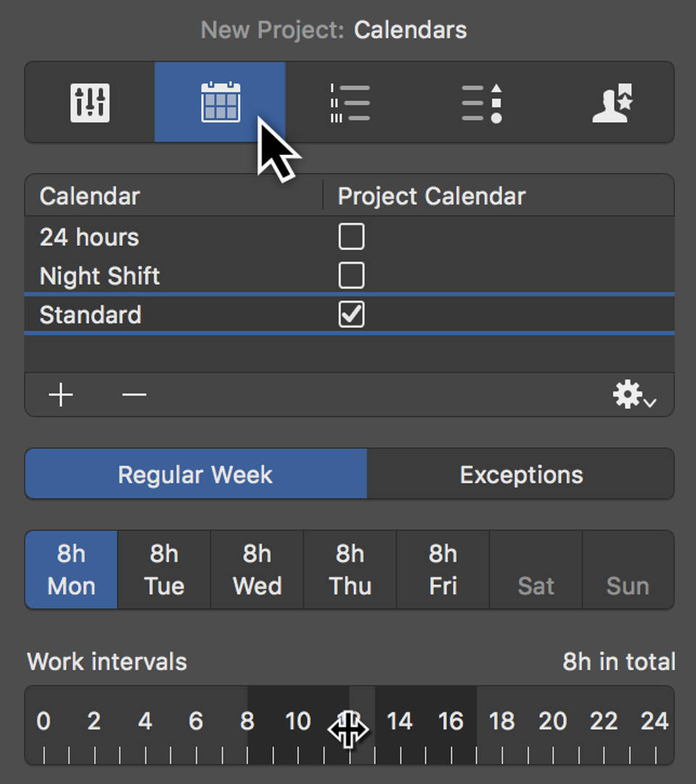Check the Night Shift project calendar box
The image size is (696, 784).
[351, 275]
